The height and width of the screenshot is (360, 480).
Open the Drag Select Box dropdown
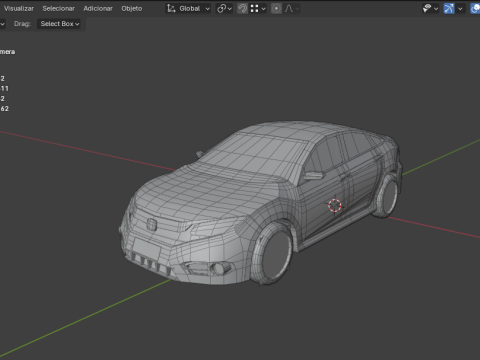59,24
